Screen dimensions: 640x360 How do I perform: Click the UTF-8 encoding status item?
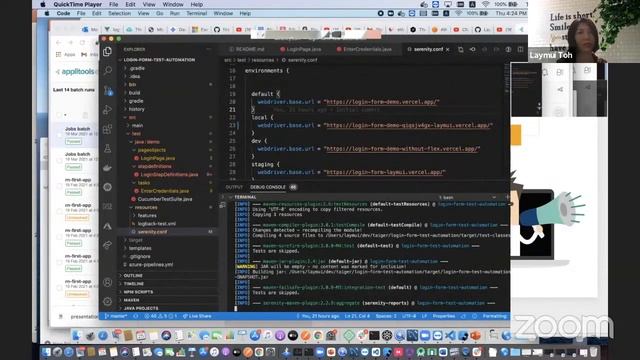(x=409, y=316)
